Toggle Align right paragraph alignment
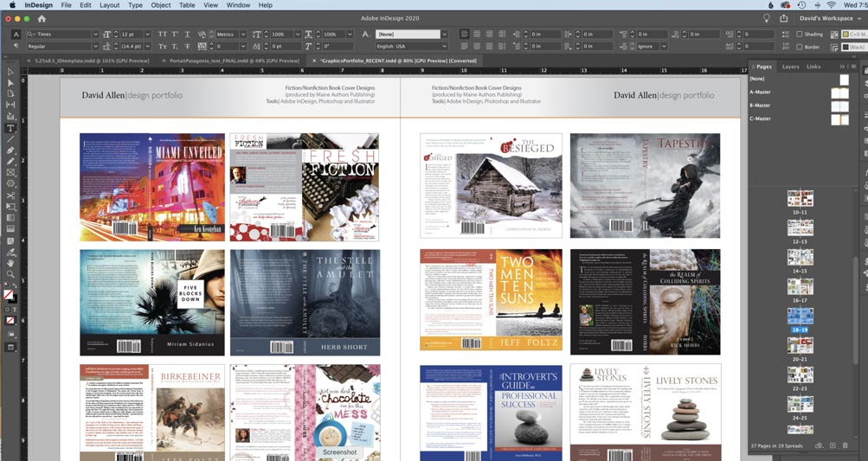This screenshot has height=461, width=868. tap(489, 35)
